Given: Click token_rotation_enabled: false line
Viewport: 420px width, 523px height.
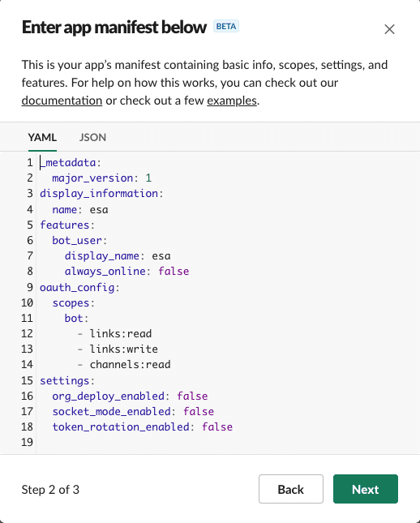Looking at the screenshot, I should point(142,427).
